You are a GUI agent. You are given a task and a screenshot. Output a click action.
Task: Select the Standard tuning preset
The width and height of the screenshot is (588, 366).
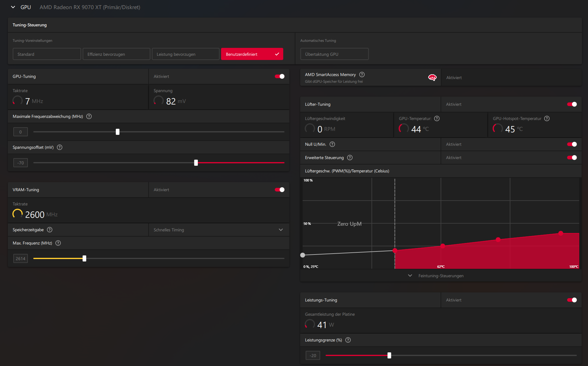click(x=47, y=54)
